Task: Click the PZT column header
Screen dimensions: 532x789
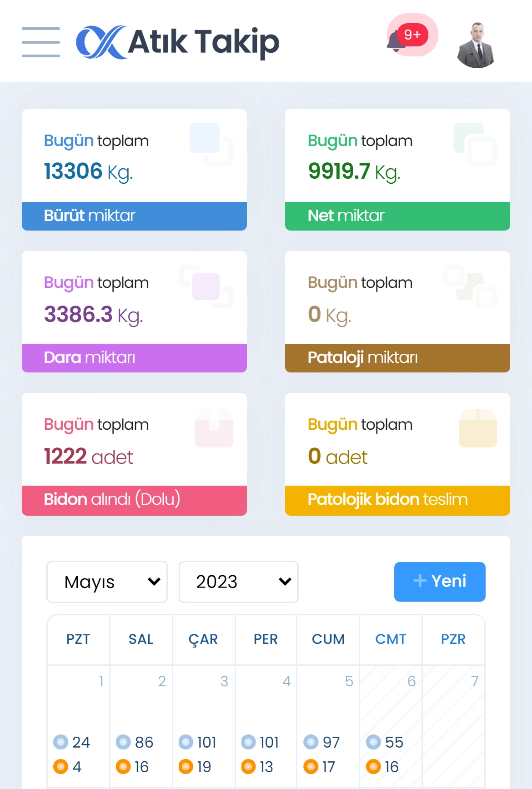Action: 78,639
